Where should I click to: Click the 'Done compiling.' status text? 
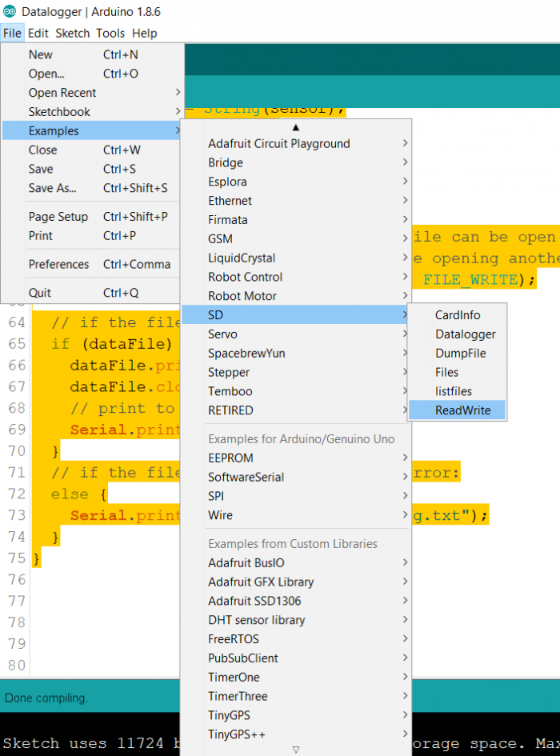46,698
